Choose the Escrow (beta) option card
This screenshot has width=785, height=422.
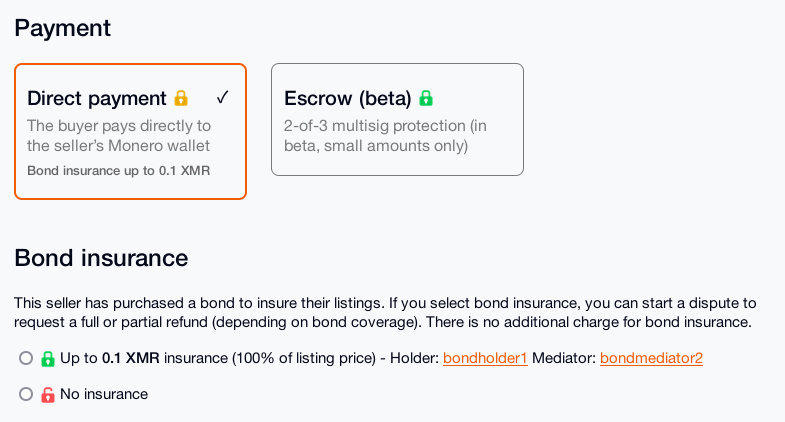(397, 120)
